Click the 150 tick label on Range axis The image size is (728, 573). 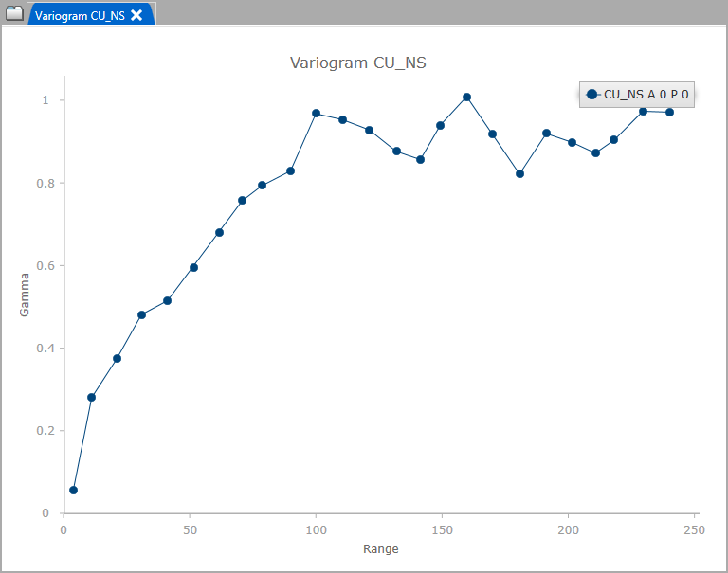point(443,528)
